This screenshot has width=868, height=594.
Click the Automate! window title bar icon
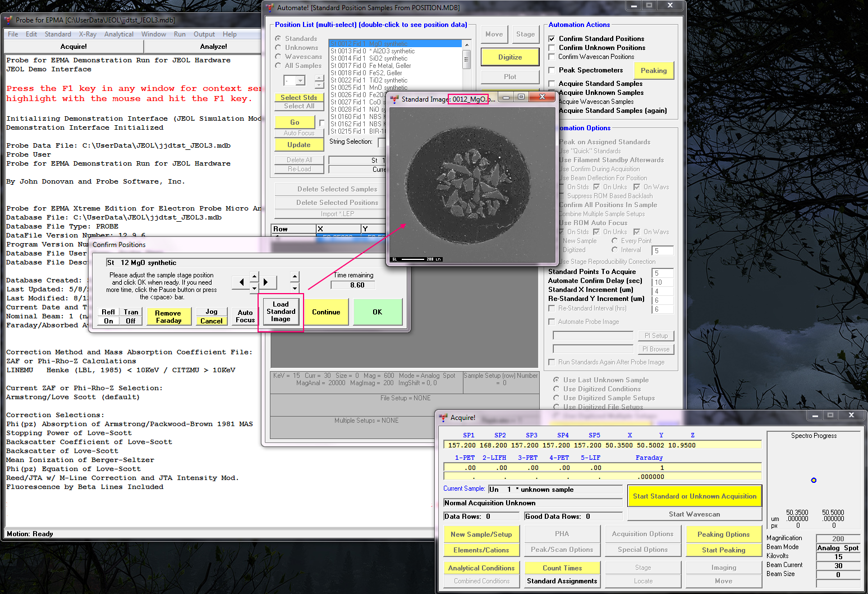[x=270, y=8]
